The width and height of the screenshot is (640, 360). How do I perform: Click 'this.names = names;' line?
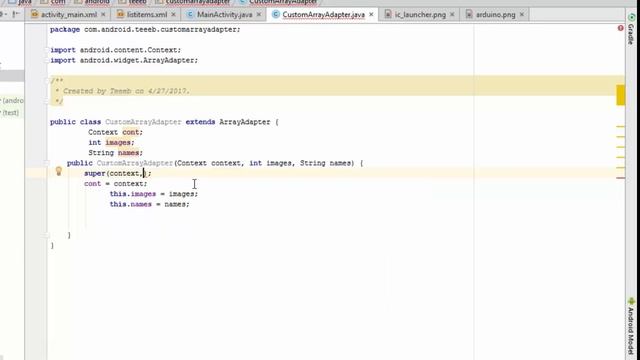coord(149,204)
